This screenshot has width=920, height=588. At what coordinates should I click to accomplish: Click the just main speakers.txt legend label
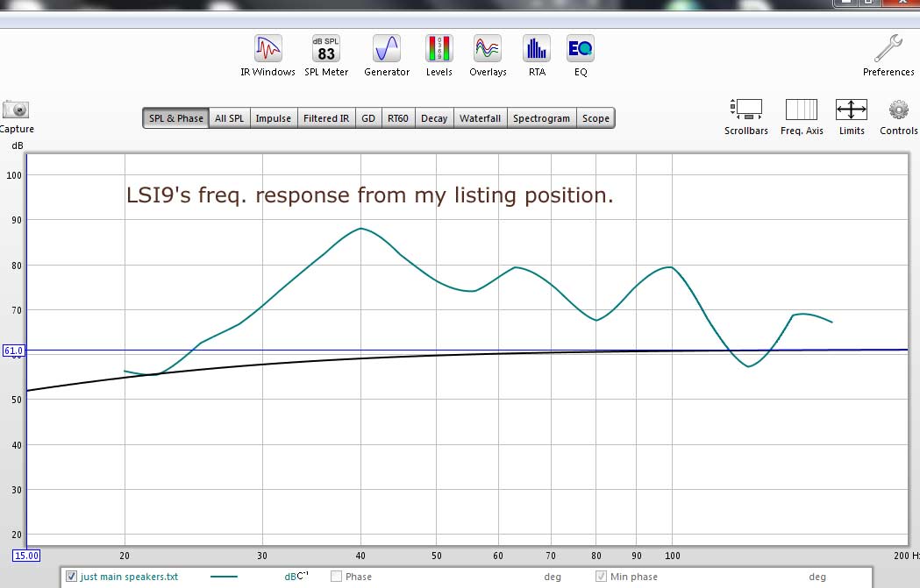129,577
